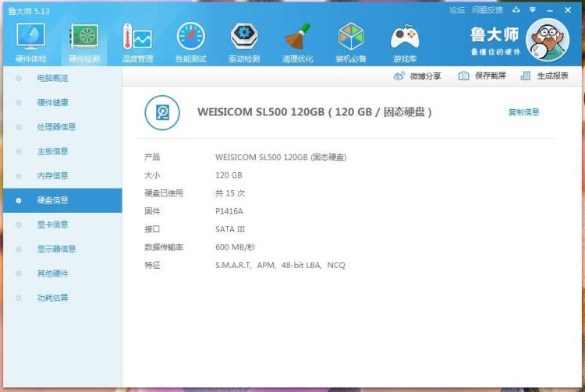
Task: Click the 大小 value 120 GB
Action: pos(229,175)
